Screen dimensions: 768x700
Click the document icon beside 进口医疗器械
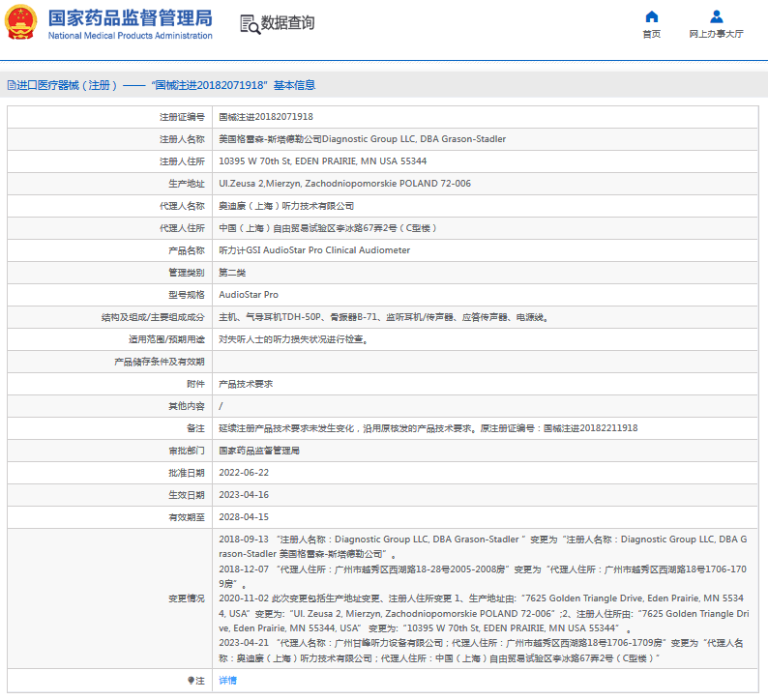(12, 86)
